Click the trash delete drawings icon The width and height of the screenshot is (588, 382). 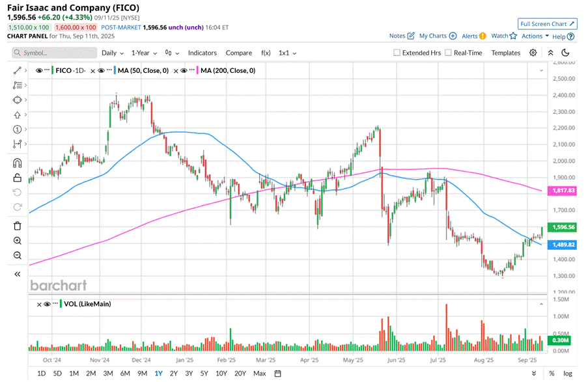click(17, 226)
